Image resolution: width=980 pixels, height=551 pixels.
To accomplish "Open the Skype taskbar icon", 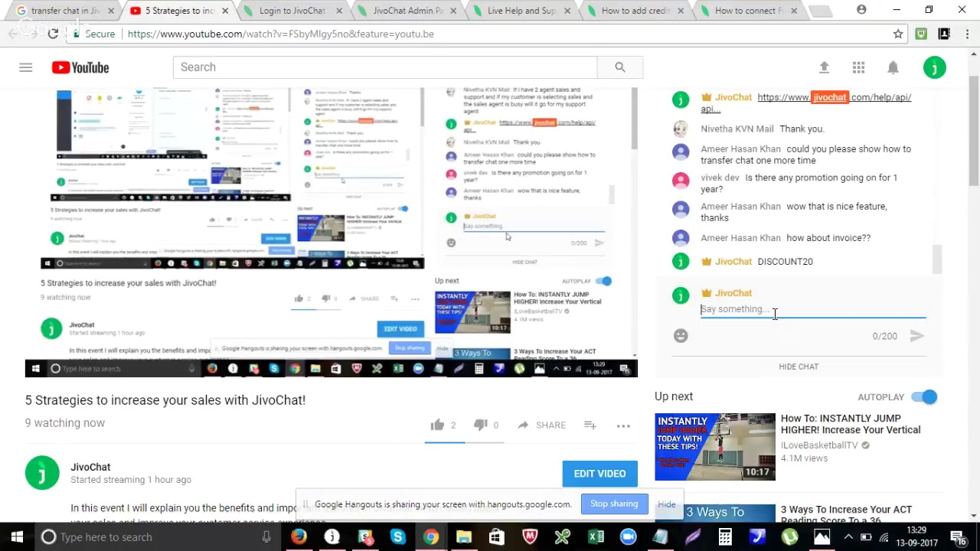I will (x=397, y=536).
